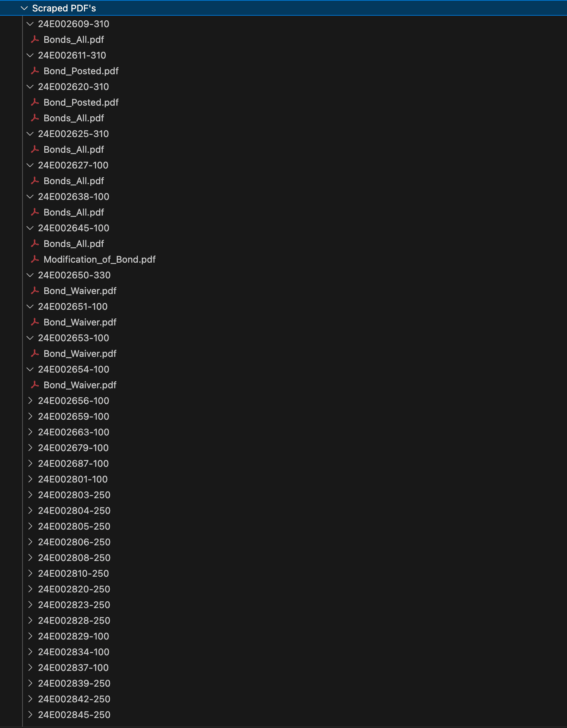Expand the 24E002803-250 folder chevron

(x=30, y=495)
